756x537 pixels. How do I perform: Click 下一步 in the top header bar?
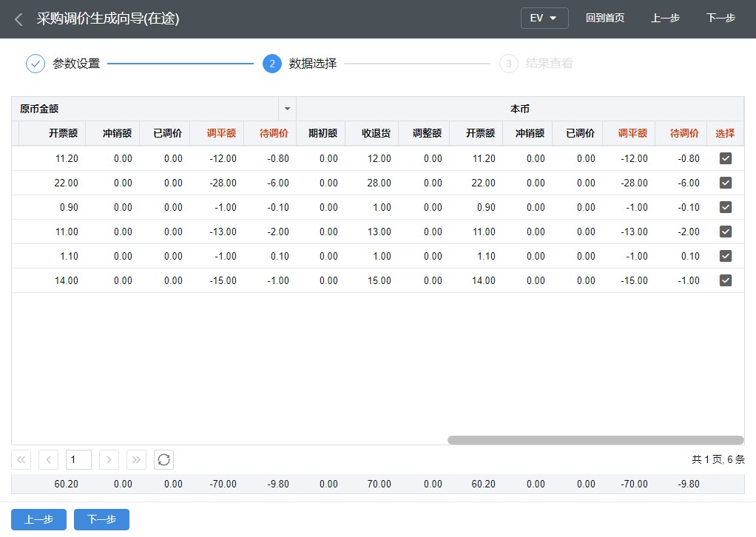click(x=720, y=18)
